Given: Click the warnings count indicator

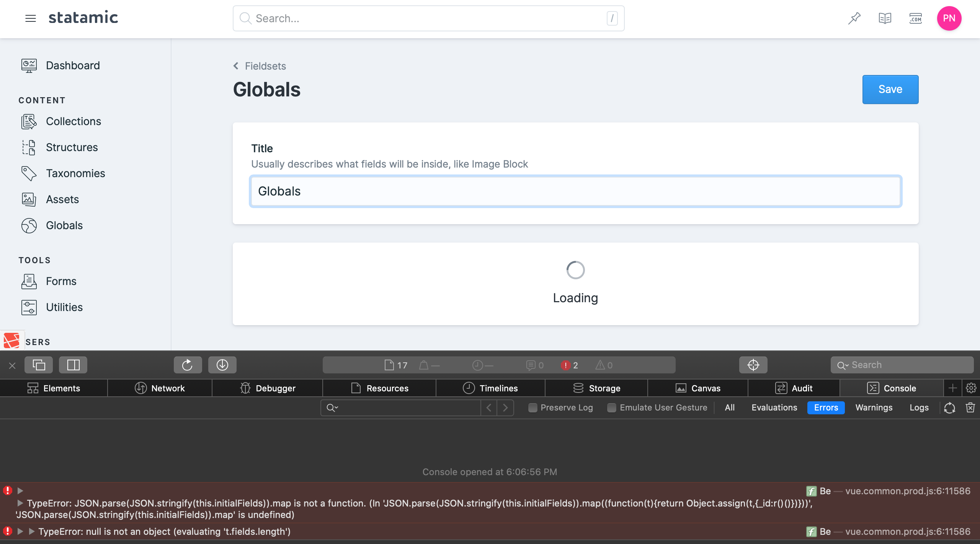Looking at the screenshot, I should click(604, 365).
